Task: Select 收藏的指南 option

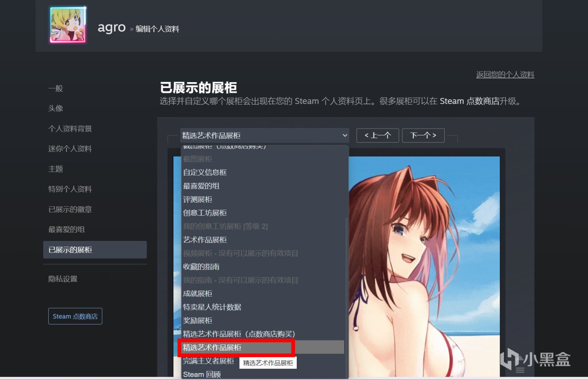Action: click(262, 267)
